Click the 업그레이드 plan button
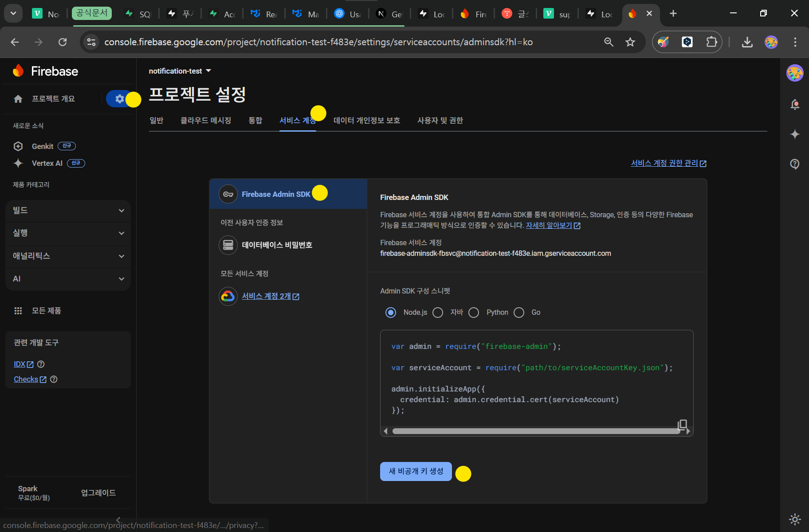Image resolution: width=809 pixels, height=532 pixels. (x=98, y=493)
